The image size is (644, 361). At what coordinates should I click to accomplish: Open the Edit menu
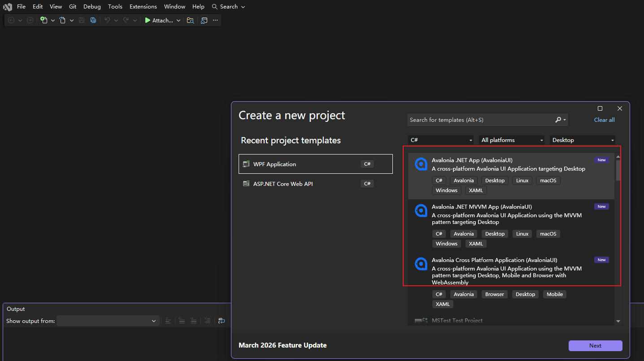point(38,7)
